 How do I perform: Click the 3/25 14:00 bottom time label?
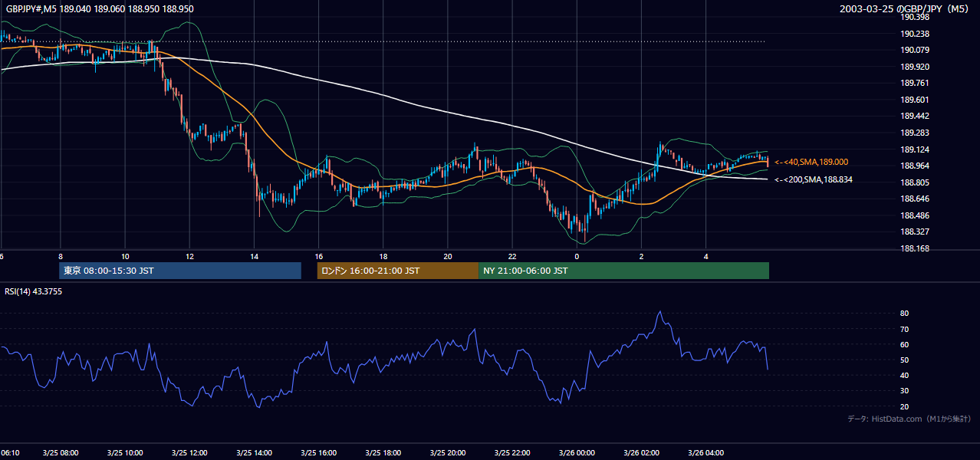coord(254,453)
